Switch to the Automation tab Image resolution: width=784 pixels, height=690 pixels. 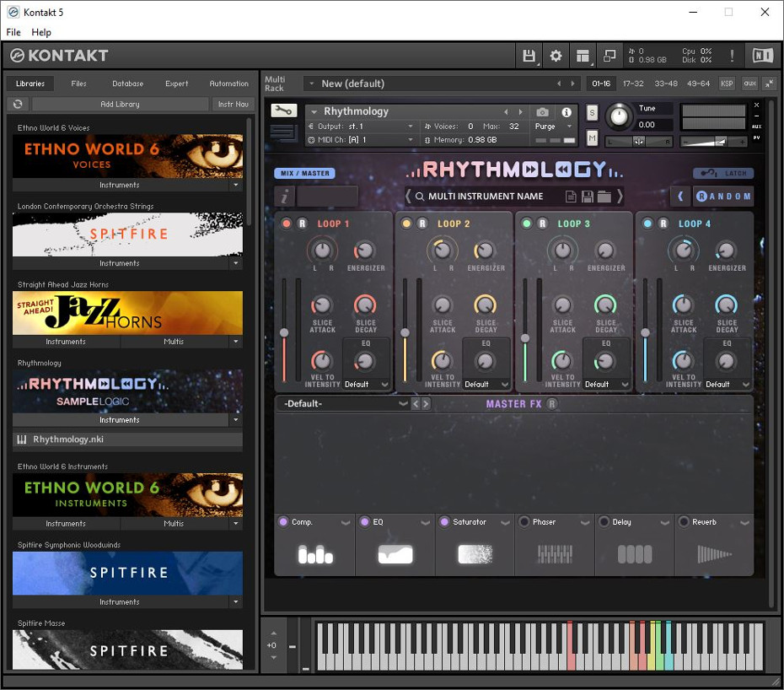[x=229, y=84]
